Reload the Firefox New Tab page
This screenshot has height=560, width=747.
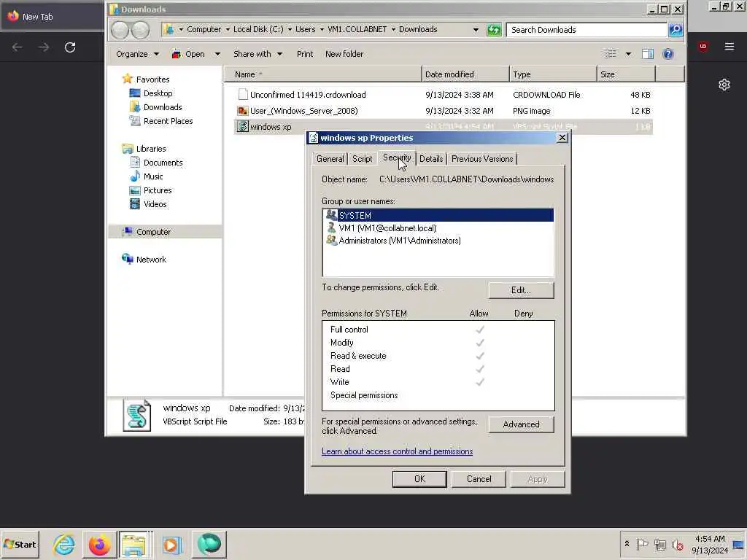(x=70, y=47)
